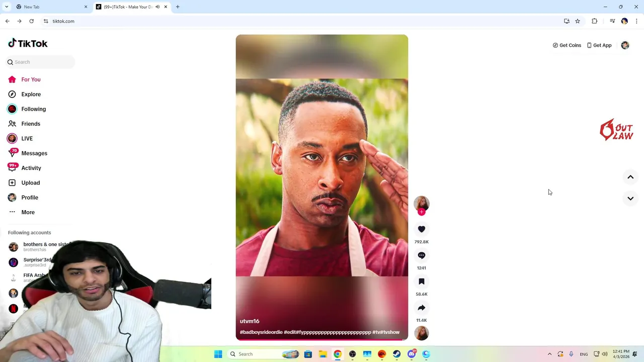Open the account avatar menu in the header
Image resolution: width=644 pixels, height=362 pixels.
point(625,45)
